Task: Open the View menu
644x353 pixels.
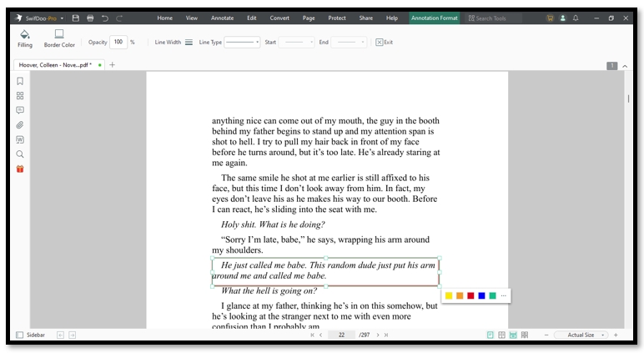Action: point(191,18)
